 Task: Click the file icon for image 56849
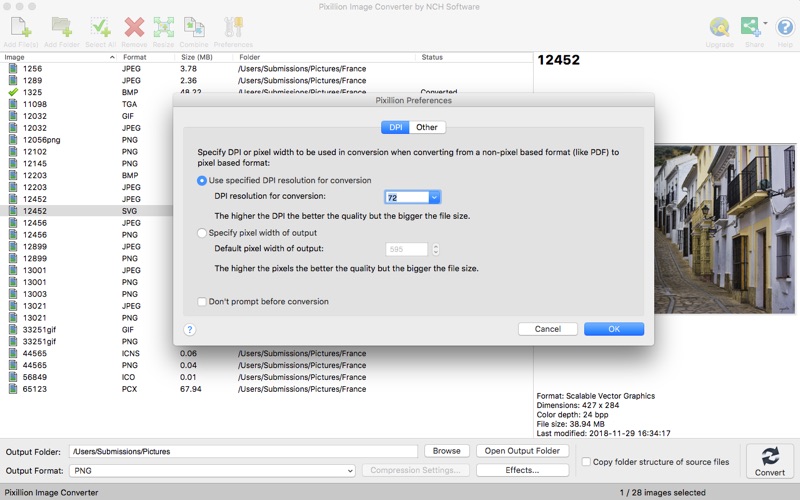pos(13,377)
